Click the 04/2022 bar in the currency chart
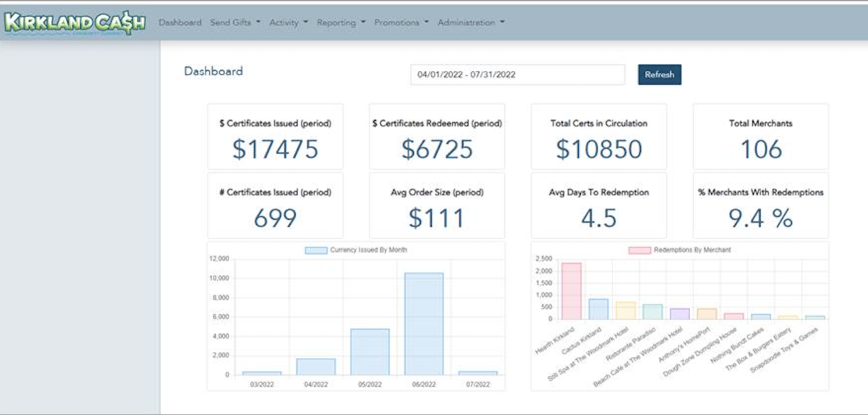This screenshot has height=415, width=868. pos(316,367)
